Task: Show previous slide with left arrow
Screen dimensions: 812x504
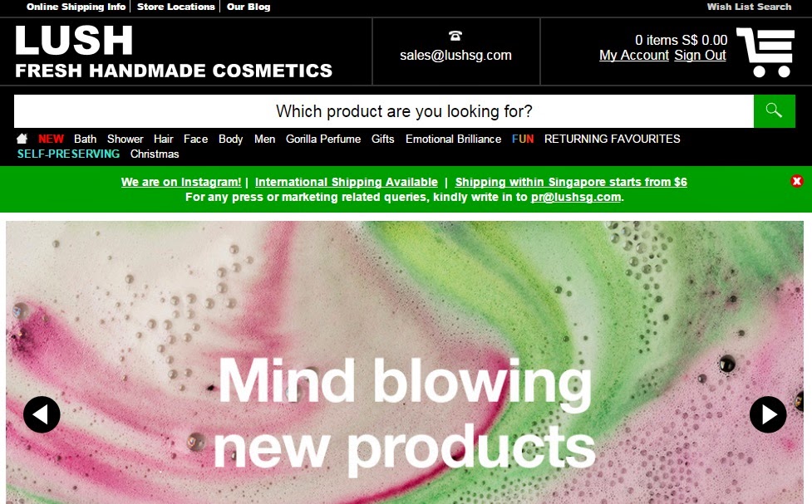Action: coord(42,414)
